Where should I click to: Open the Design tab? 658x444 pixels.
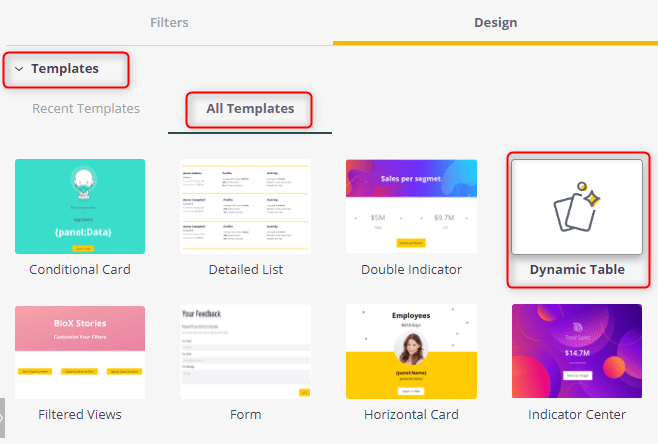(x=495, y=22)
